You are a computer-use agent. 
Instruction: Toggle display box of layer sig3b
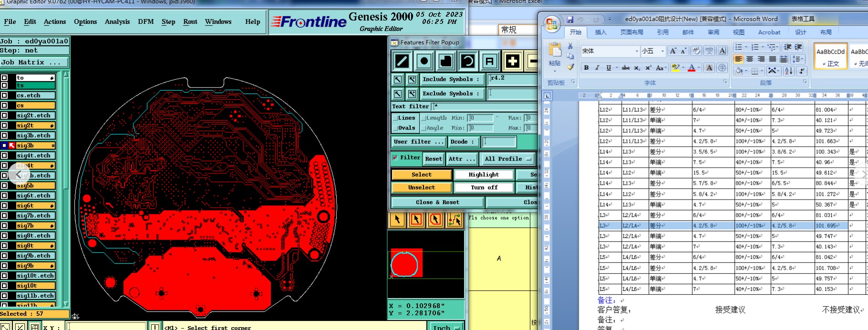[x=4, y=146]
